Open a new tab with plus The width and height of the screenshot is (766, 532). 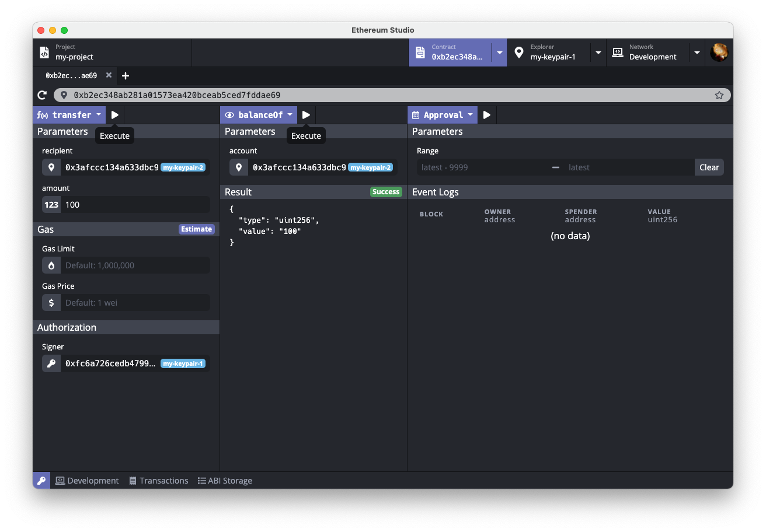pyautogui.click(x=125, y=76)
